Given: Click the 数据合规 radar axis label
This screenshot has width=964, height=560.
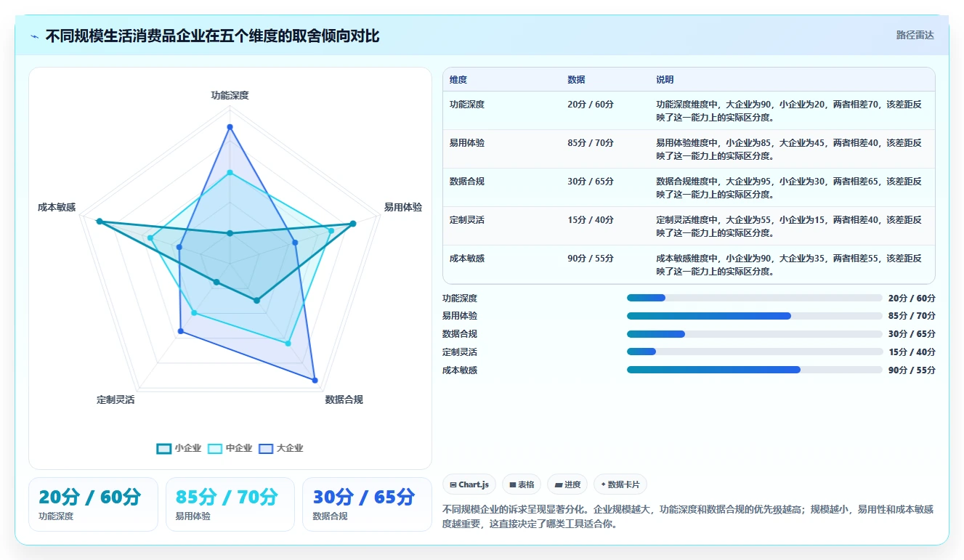Looking at the screenshot, I should (344, 399).
